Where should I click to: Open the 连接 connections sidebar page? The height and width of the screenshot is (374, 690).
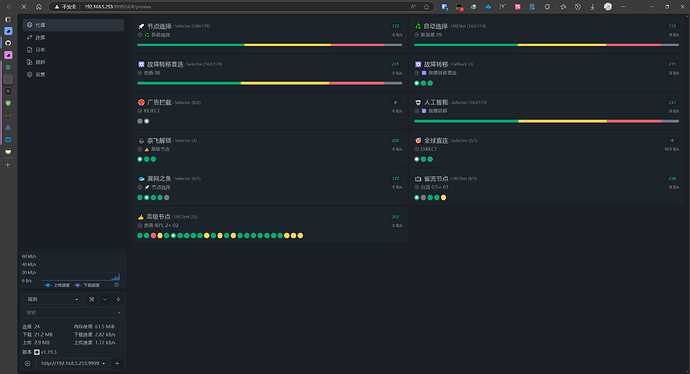[73, 37]
